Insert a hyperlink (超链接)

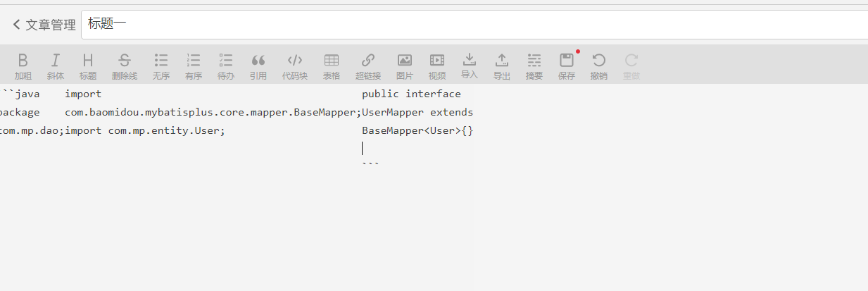click(x=368, y=67)
